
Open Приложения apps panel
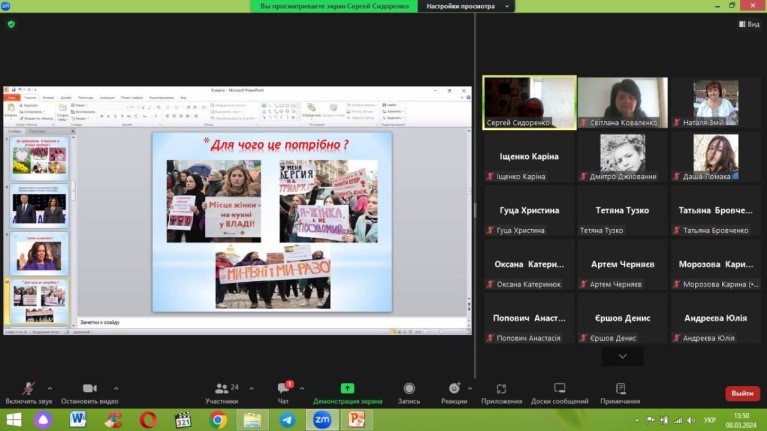pos(501,393)
